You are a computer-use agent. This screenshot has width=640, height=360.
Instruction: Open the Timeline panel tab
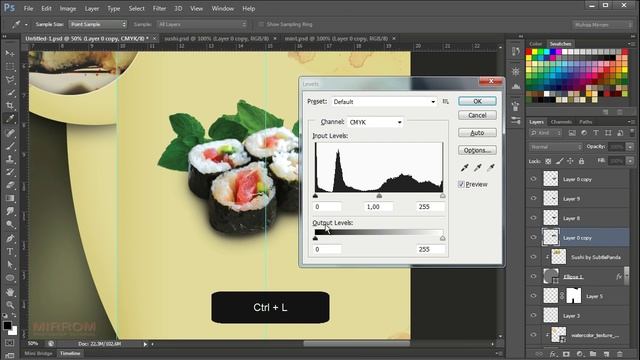[70, 353]
